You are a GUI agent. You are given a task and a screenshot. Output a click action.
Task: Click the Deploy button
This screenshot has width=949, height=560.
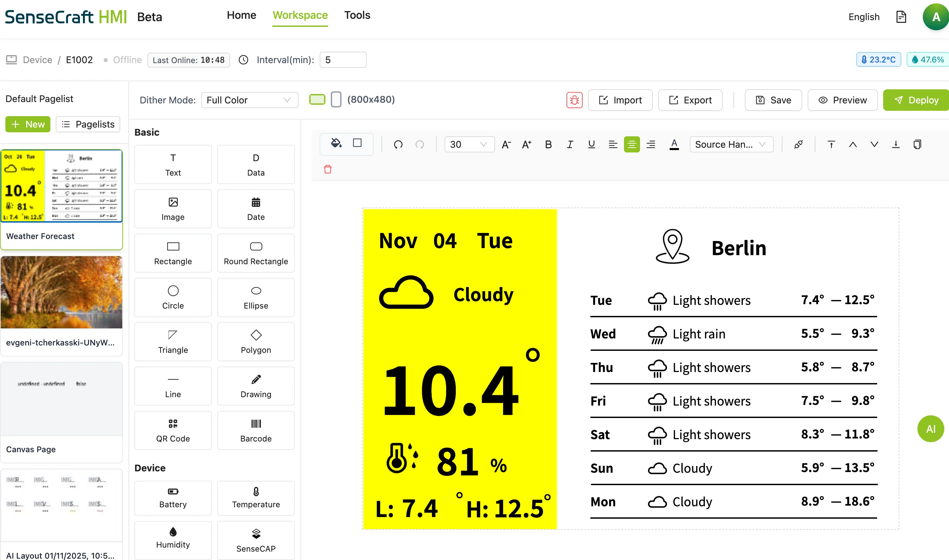tap(916, 100)
